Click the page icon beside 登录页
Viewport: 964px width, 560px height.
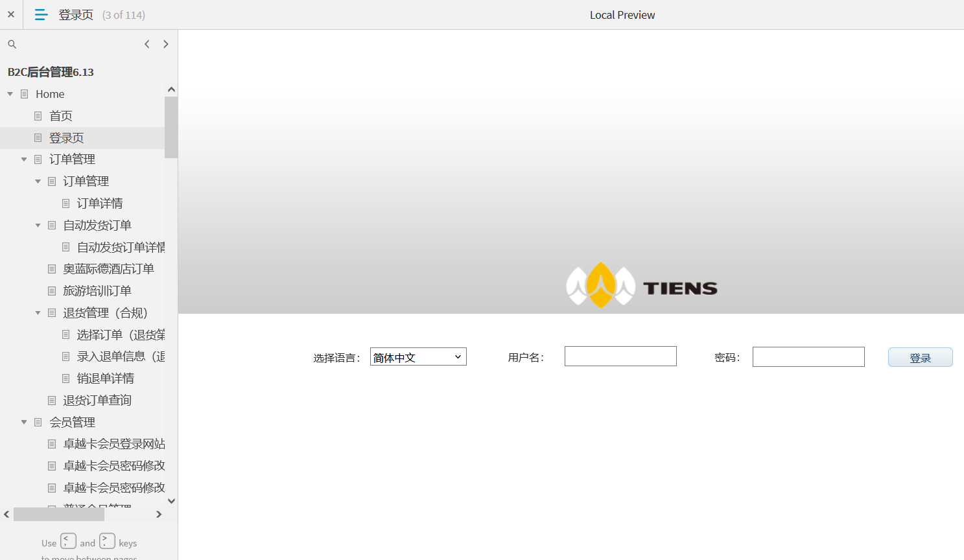(38, 138)
